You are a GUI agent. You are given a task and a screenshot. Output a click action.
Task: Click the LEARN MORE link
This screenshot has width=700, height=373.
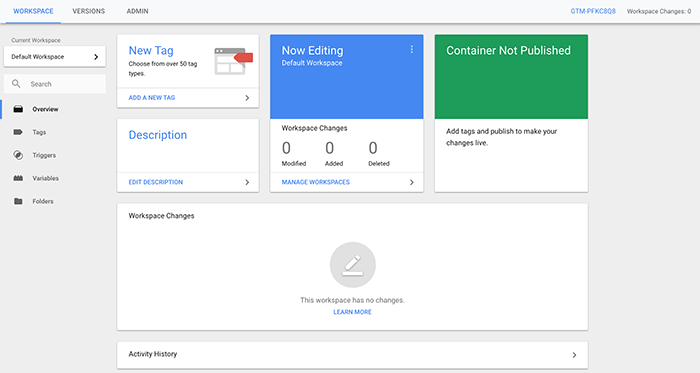[353, 312]
